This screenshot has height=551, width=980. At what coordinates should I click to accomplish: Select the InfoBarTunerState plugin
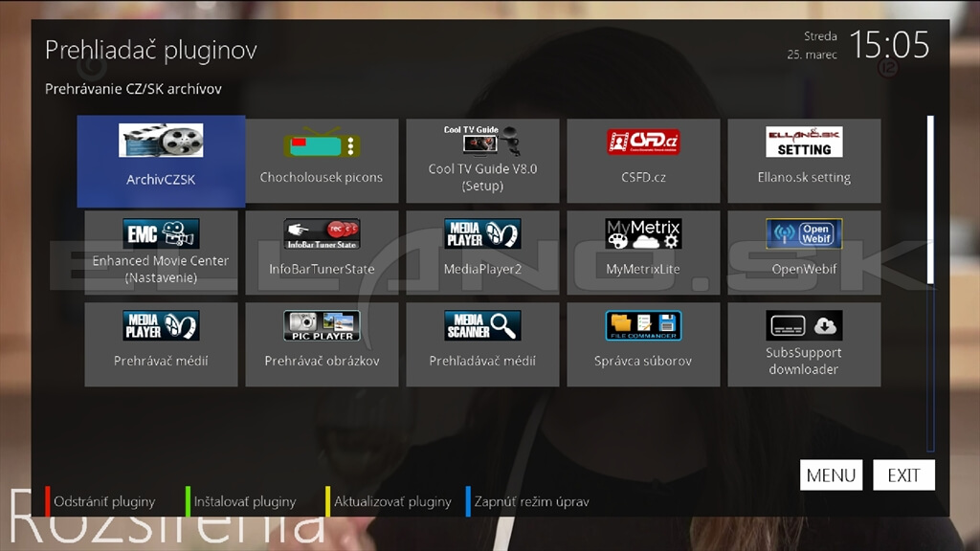[x=322, y=253]
